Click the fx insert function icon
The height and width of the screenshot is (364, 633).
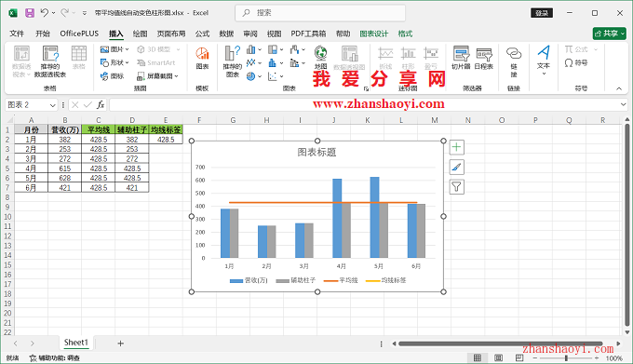tap(101, 105)
